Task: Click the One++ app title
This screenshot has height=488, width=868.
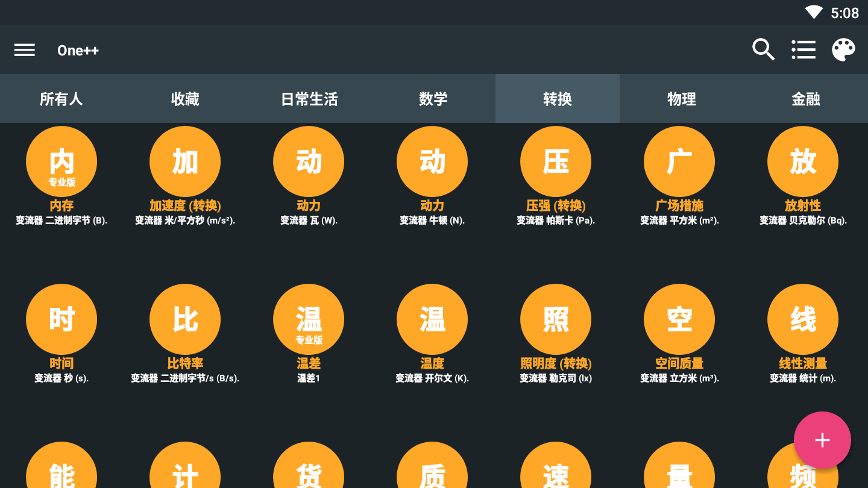Action: tap(78, 51)
